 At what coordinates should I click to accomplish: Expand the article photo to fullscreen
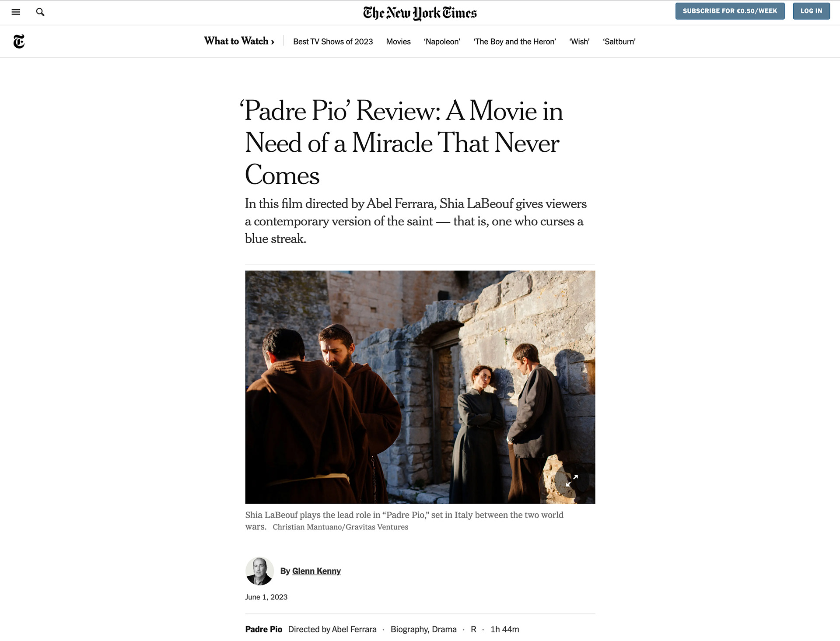click(x=571, y=480)
